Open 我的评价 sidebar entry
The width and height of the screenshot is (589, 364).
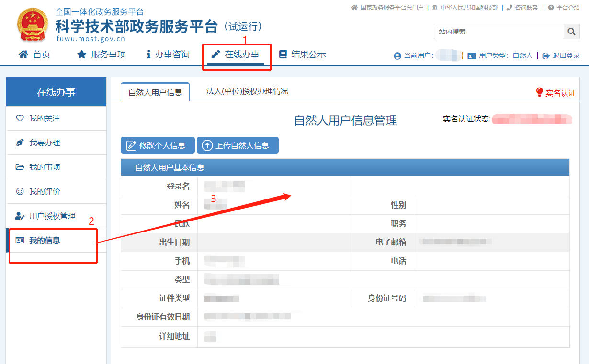[45, 191]
